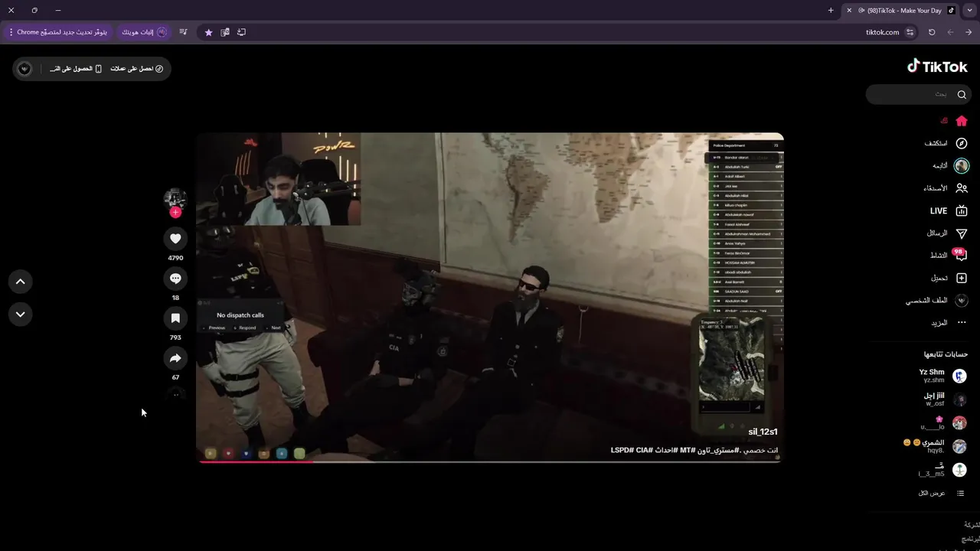Navigate forward using browser forward arrow

point(950,32)
